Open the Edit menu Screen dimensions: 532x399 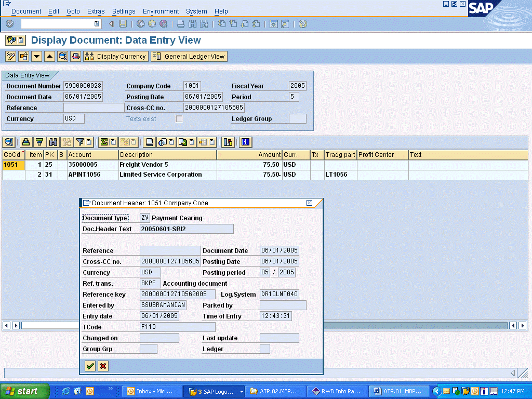pos(54,11)
